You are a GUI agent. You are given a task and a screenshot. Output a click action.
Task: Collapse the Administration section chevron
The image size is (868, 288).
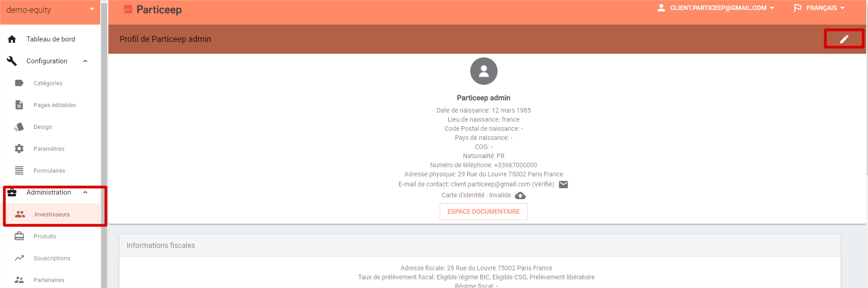click(85, 192)
